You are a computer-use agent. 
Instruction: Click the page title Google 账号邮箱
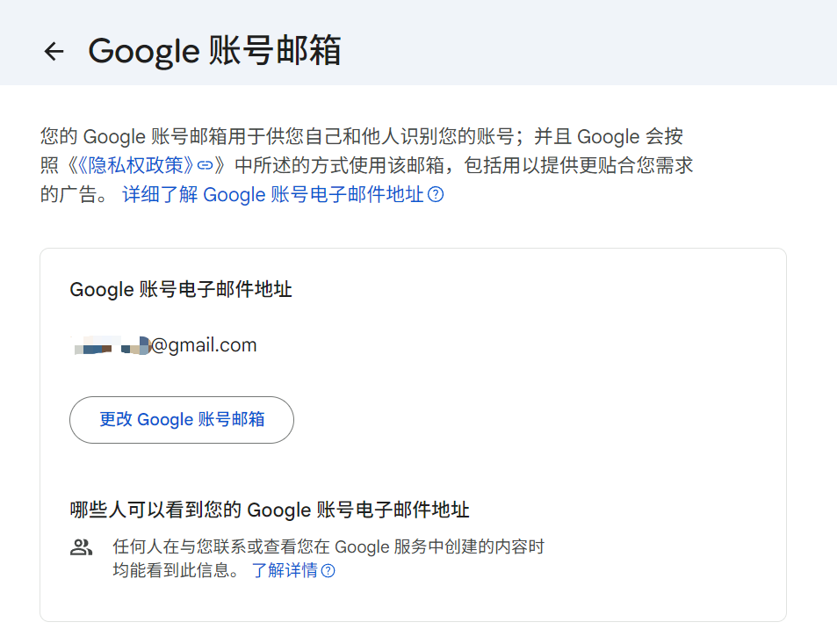coord(214,51)
